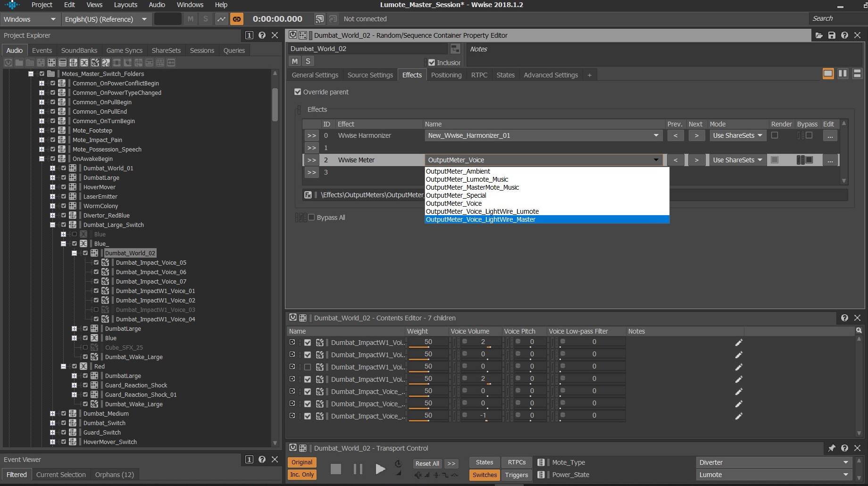Click the Inc. Only button

302,475
